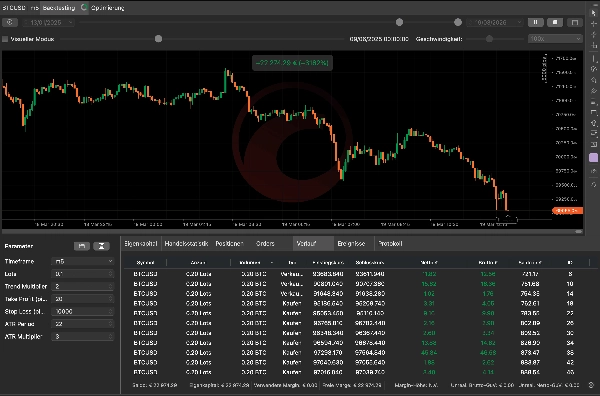The height and width of the screenshot is (396, 600).
Task: Click the ATR Period value field
Action: (x=83, y=324)
